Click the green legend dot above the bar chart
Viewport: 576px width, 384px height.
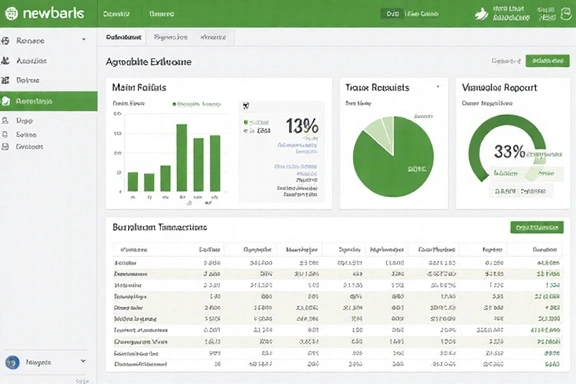coord(174,104)
